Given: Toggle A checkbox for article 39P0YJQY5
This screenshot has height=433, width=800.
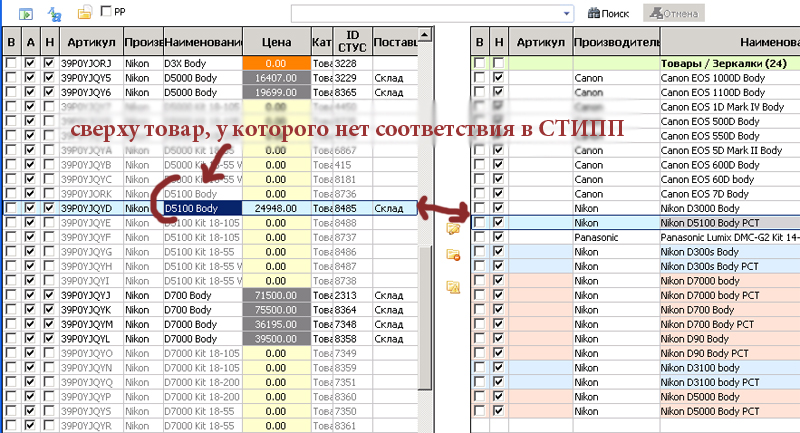Looking at the screenshot, I should click(30, 78).
